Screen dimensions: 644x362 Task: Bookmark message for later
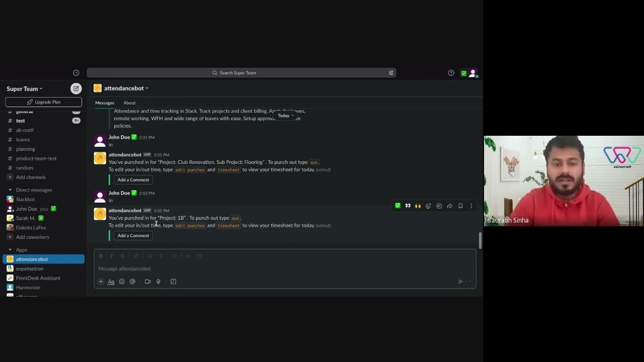pyautogui.click(x=460, y=206)
